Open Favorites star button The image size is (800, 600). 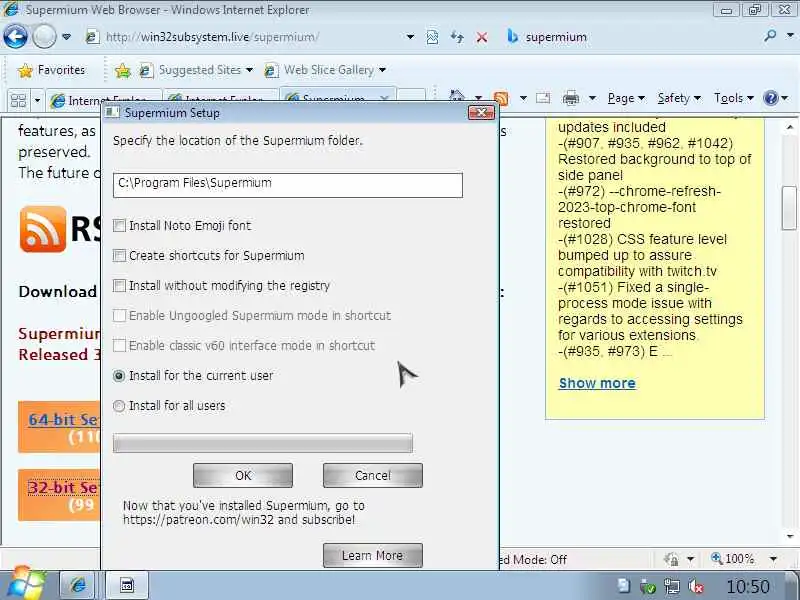(x=51, y=70)
